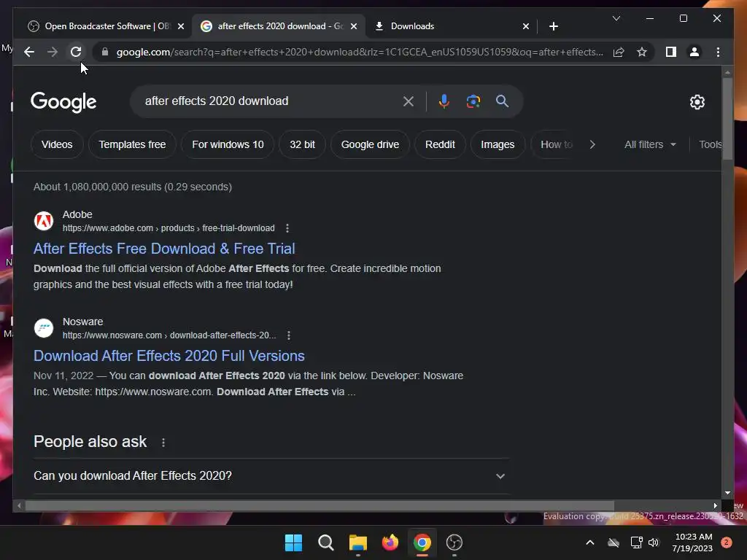The width and height of the screenshot is (747, 560).
Task: Open People also ask options menu
Action: tap(163, 443)
